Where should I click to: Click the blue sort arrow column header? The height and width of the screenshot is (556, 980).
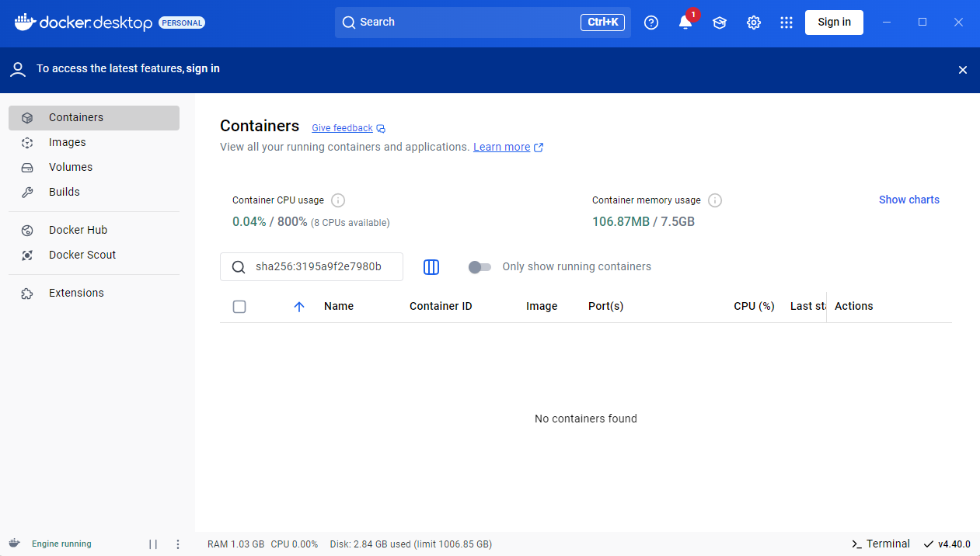299,307
